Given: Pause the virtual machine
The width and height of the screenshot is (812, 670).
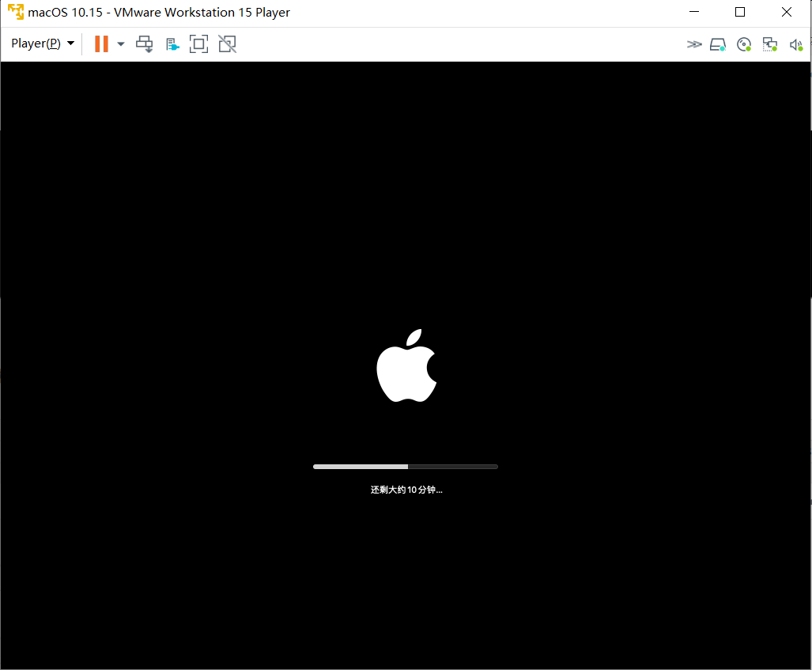Looking at the screenshot, I should (x=101, y=44).
